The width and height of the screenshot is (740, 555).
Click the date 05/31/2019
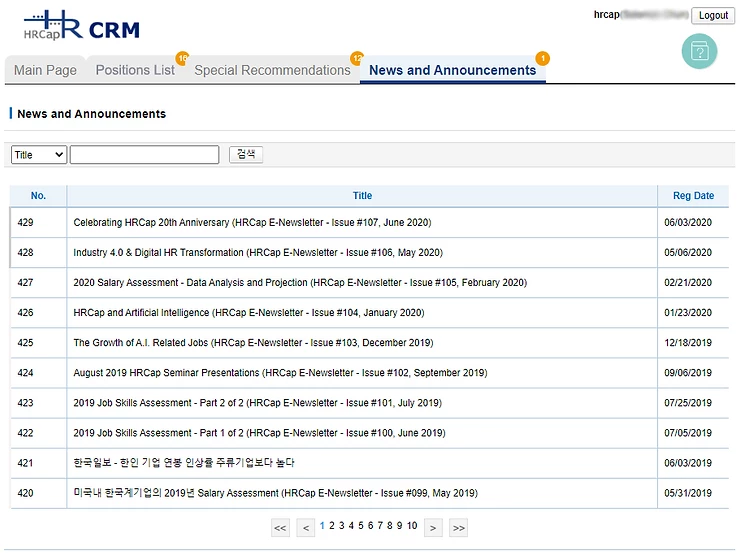(x=688, y=493)
